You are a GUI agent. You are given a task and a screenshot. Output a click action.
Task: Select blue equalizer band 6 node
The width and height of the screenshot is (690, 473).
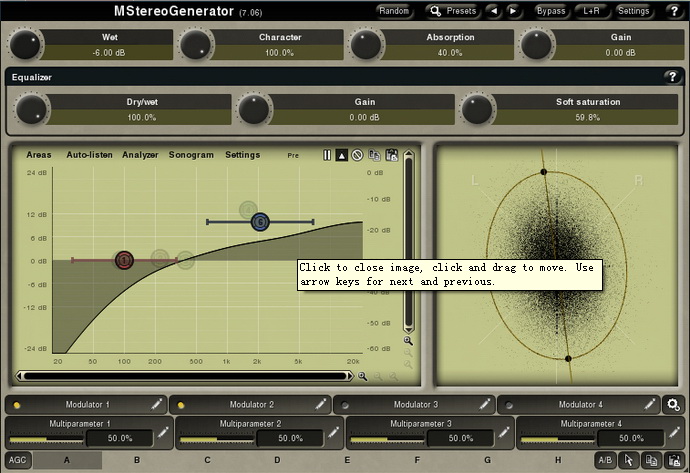tap(260, 222)
